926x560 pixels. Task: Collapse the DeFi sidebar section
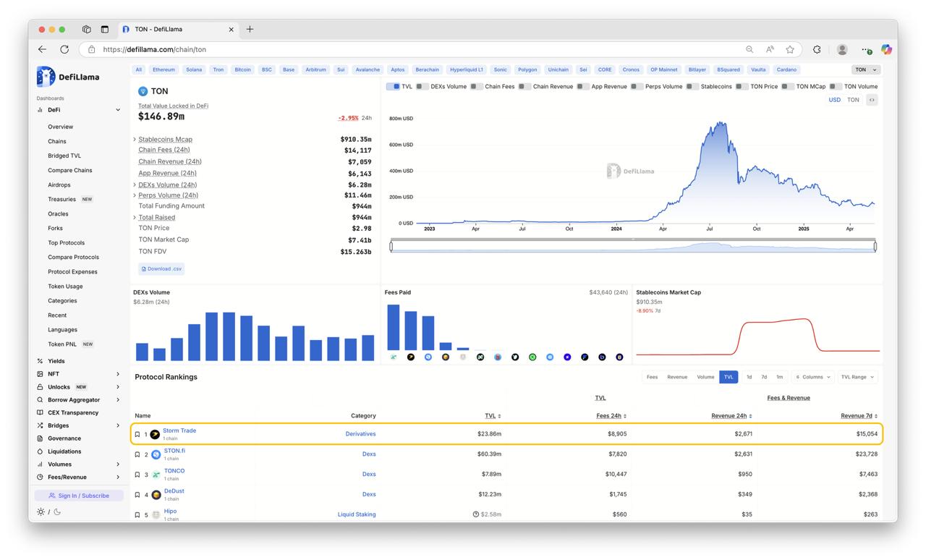(118, 110)
